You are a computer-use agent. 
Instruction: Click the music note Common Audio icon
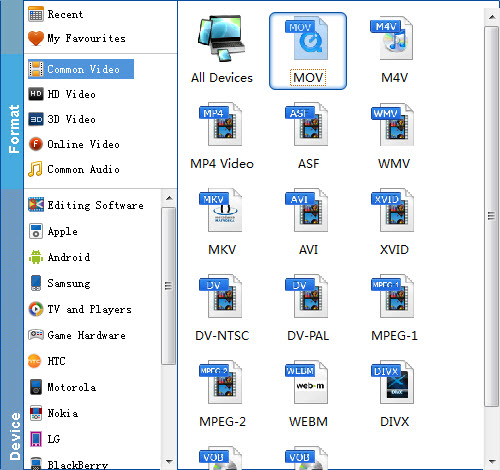[x=35, y=169]
